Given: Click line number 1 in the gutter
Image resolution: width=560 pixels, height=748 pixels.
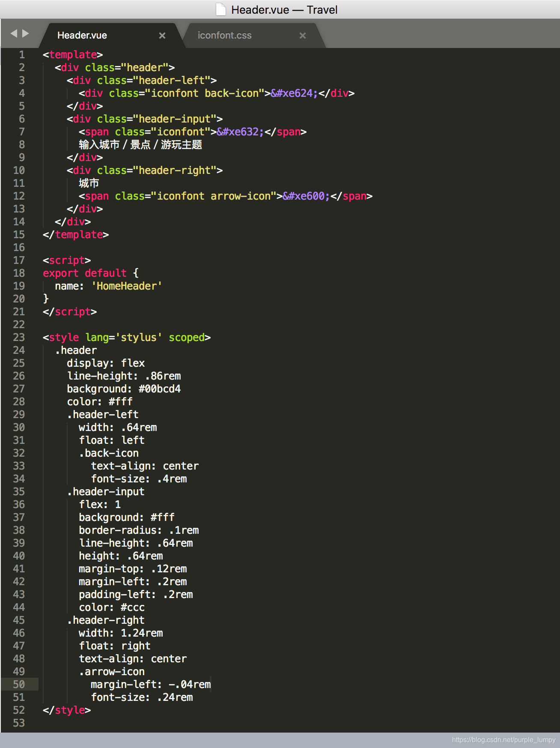Looking at the screenshot, I should click(x=21, y=55).
